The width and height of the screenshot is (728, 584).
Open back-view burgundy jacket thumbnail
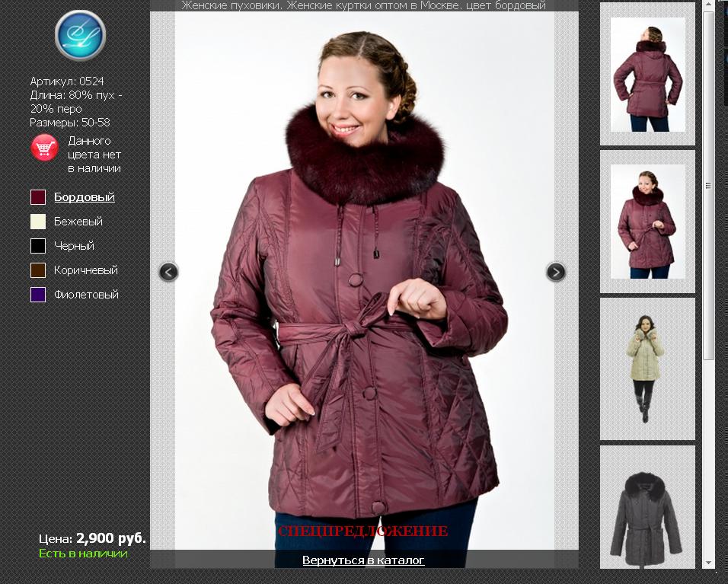click(x=647, y=75)
